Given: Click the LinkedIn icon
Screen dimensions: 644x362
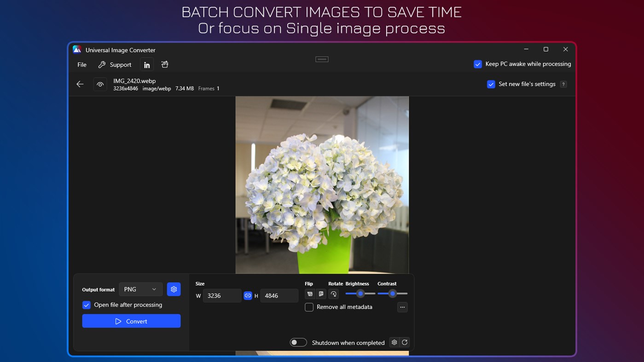Looking at the screenshot, I should (146, 64).
